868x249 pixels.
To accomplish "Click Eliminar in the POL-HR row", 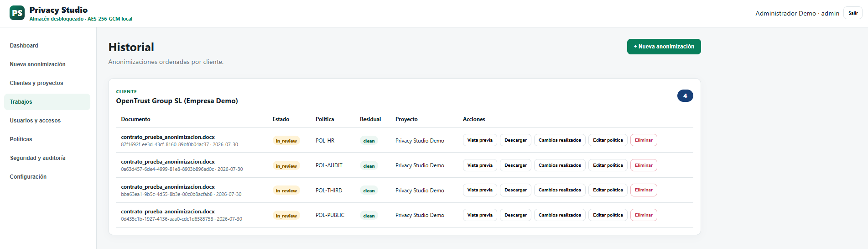I will 644,140.
